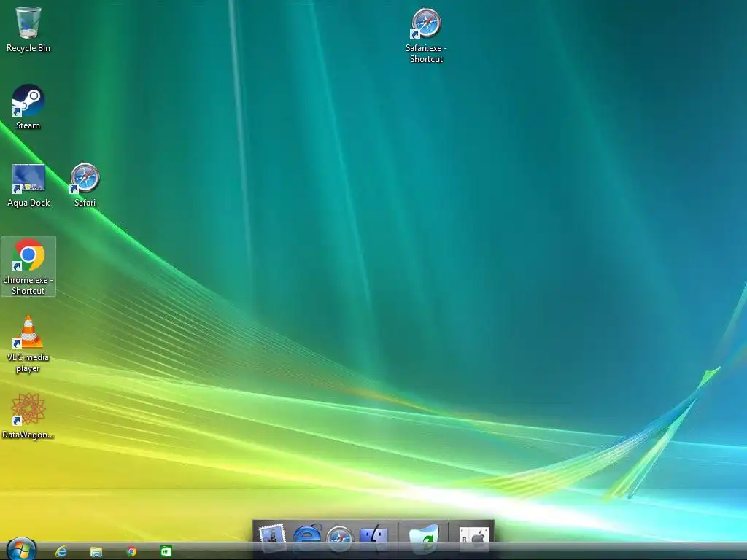Open the green Store icon on taskbar
The image size is (747, 560).
pos(166,551)
